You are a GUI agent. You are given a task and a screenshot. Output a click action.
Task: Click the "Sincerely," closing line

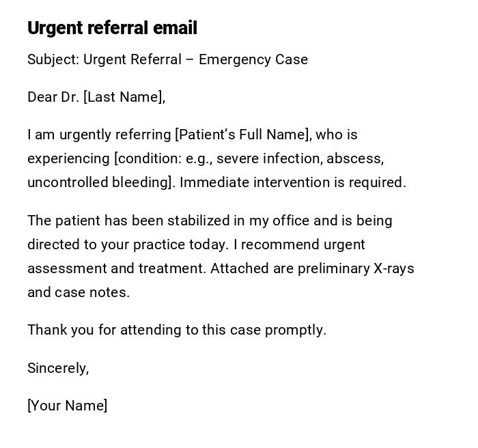pyautogui.click(x=58, y=368)
